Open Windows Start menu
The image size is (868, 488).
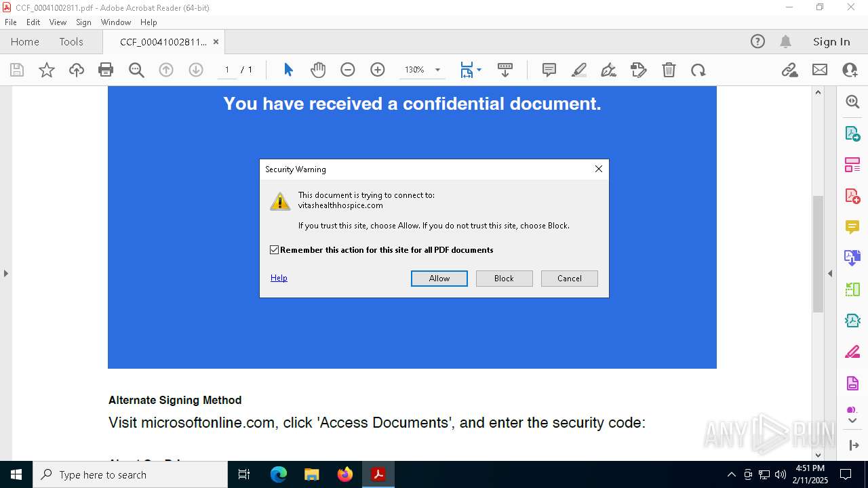pyautogui.click(x=16, y=474)
